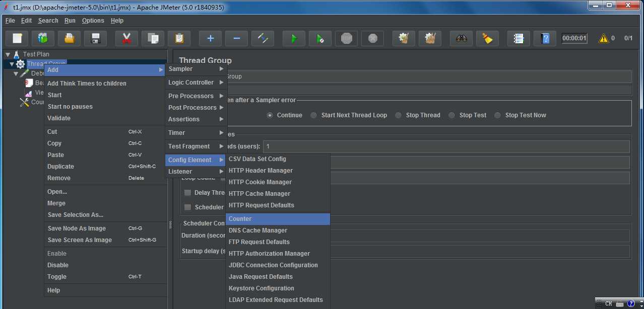Click the Collapse All minus icon
Viewport: 644px width, 309px height.
tap(236, 38)
